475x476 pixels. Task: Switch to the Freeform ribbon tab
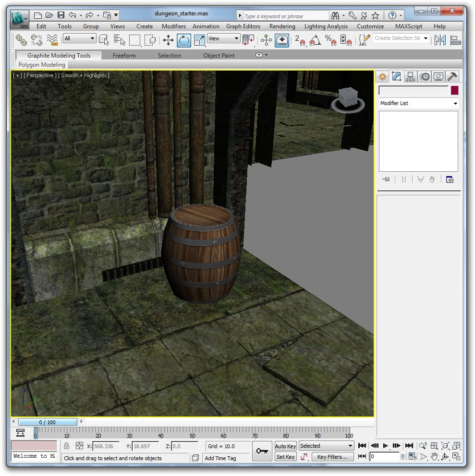[x=124, y=56]
